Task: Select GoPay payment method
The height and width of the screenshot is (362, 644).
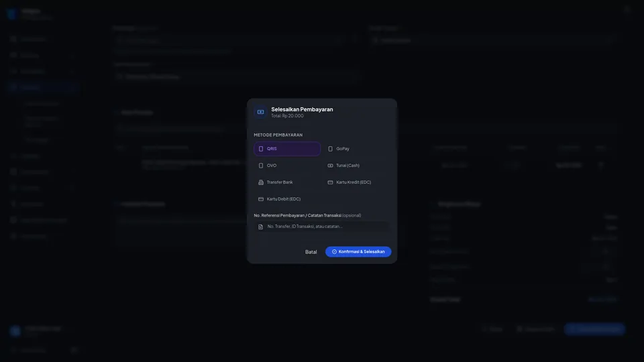Action: coord(356,149)
